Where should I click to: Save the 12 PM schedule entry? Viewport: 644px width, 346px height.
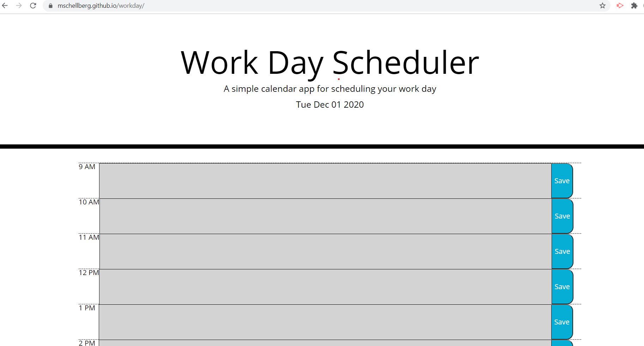(x=561, y=286)
